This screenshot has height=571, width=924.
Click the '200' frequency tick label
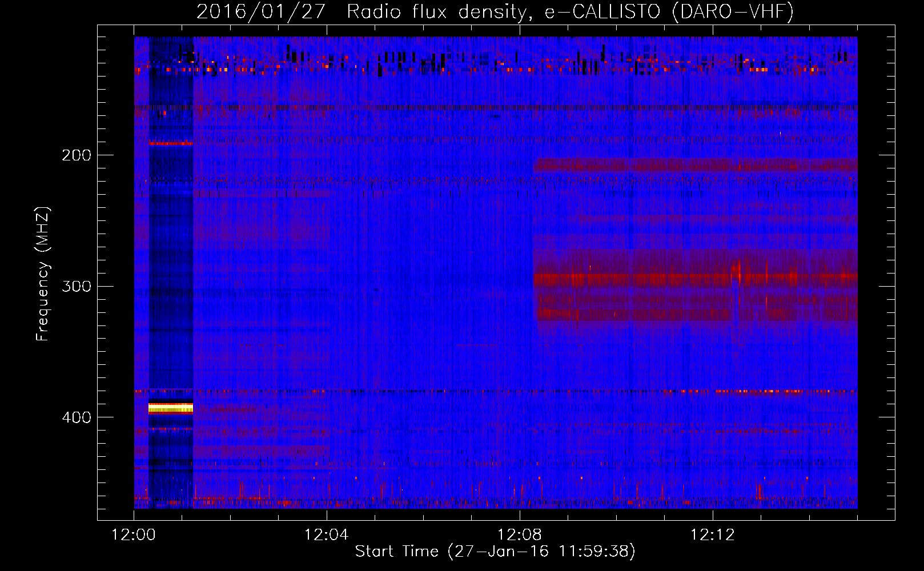(x=77, y=155)
